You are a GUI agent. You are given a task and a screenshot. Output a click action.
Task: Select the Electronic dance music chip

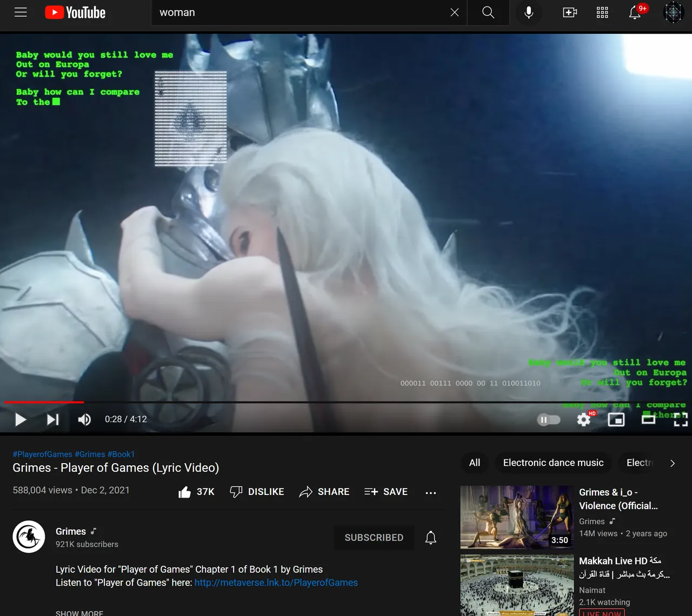pyautogui.click(x=553, y=463)
